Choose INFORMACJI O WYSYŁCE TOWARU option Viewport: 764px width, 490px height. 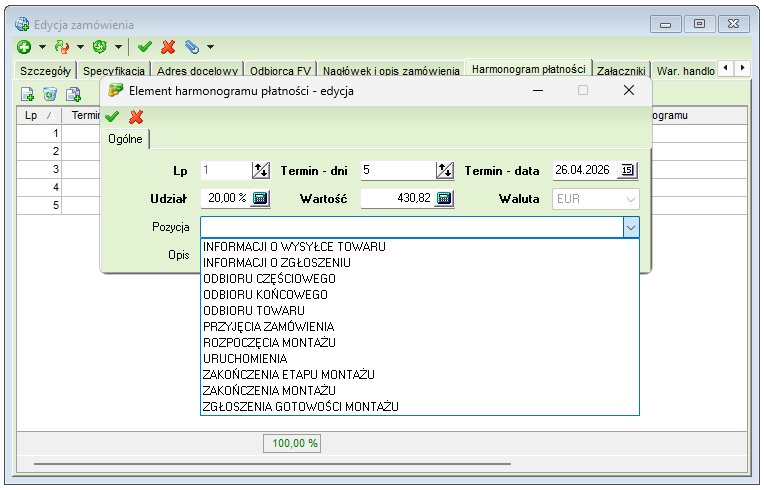420,247
